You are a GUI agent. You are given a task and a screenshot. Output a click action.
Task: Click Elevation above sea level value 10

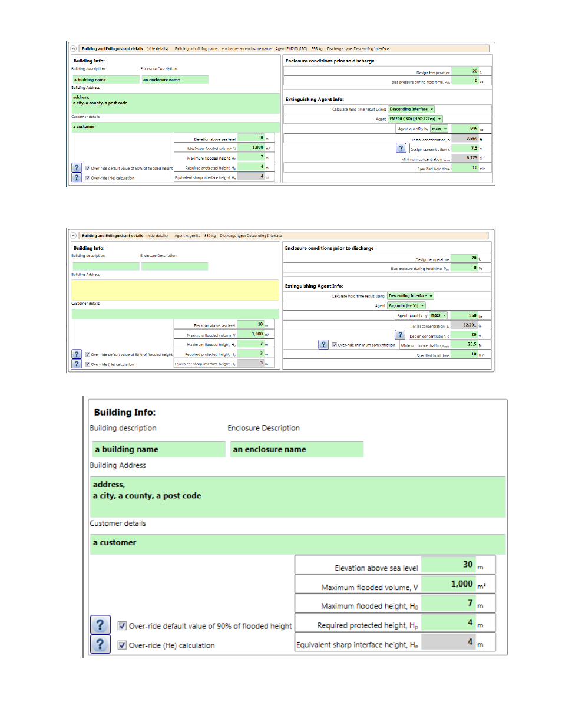tap(251, 324)
